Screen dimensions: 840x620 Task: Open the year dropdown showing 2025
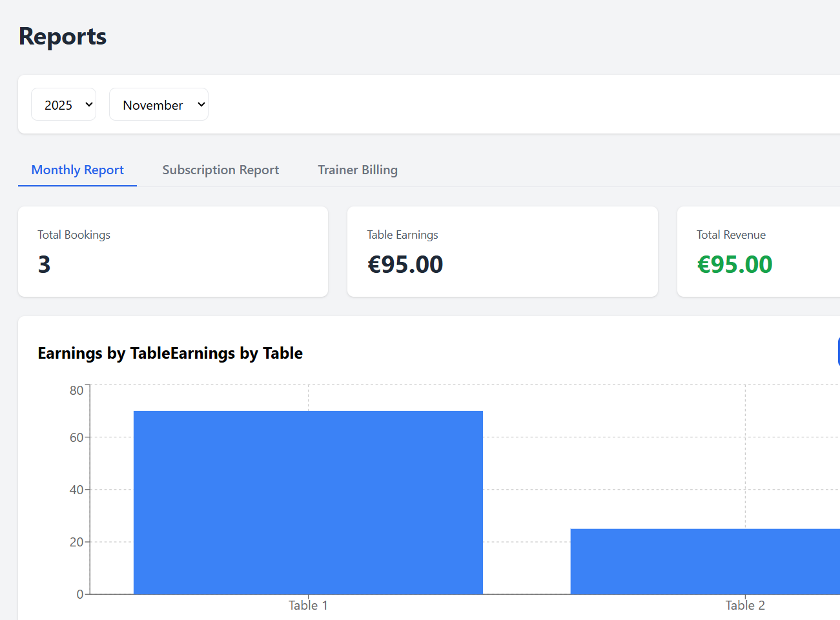[x=63, y=104]
